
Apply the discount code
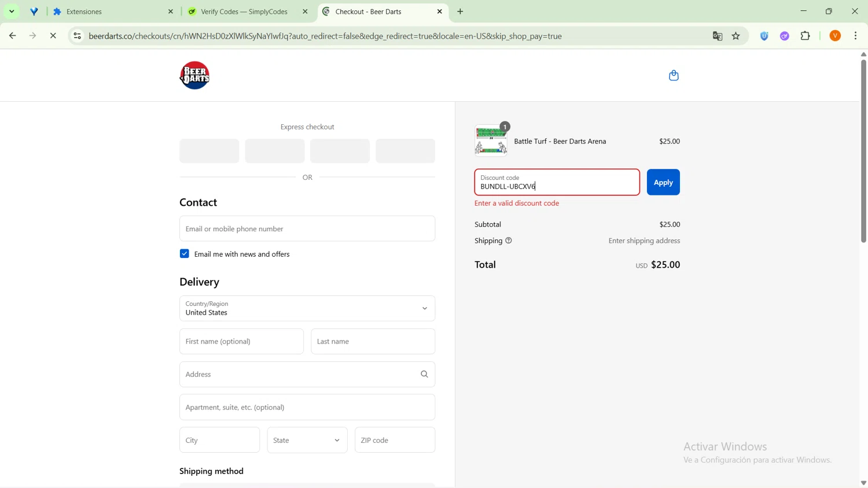(663, 182)
